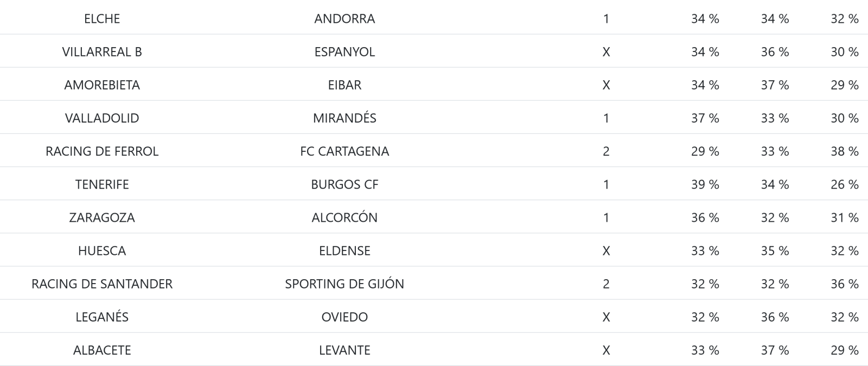Click the 37 % home value for Valladolid

[705, 118]
